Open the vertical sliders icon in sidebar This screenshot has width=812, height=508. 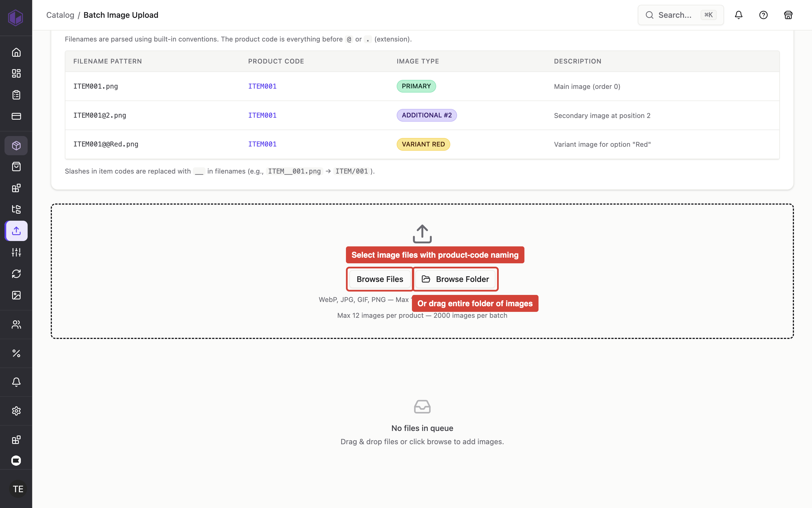16,252
